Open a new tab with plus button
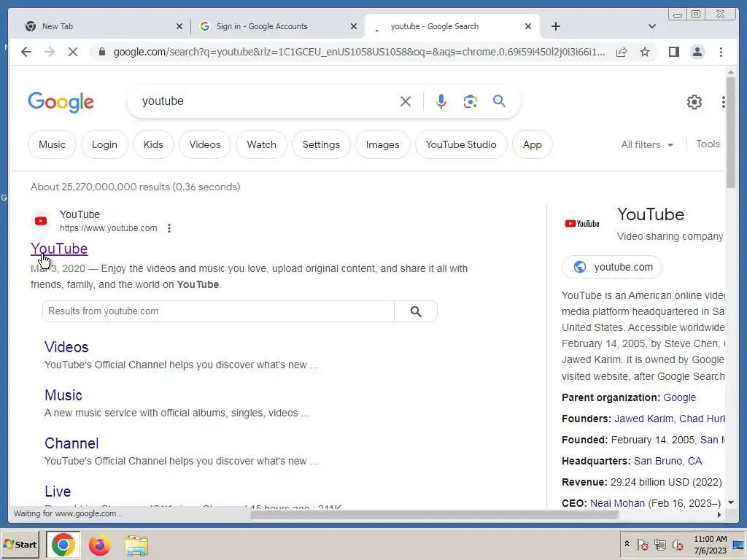 pyautogui.click(x=555, y=26)
